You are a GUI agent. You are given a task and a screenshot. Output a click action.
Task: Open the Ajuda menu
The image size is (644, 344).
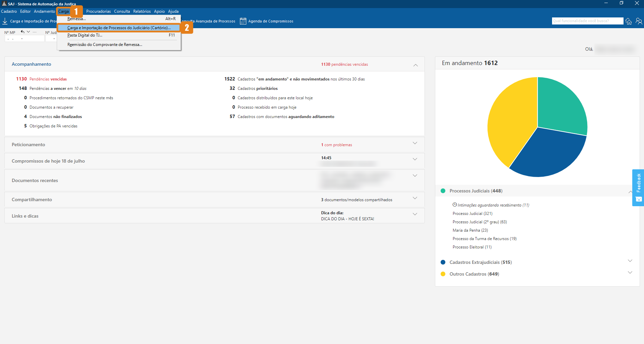coord(173,11)
